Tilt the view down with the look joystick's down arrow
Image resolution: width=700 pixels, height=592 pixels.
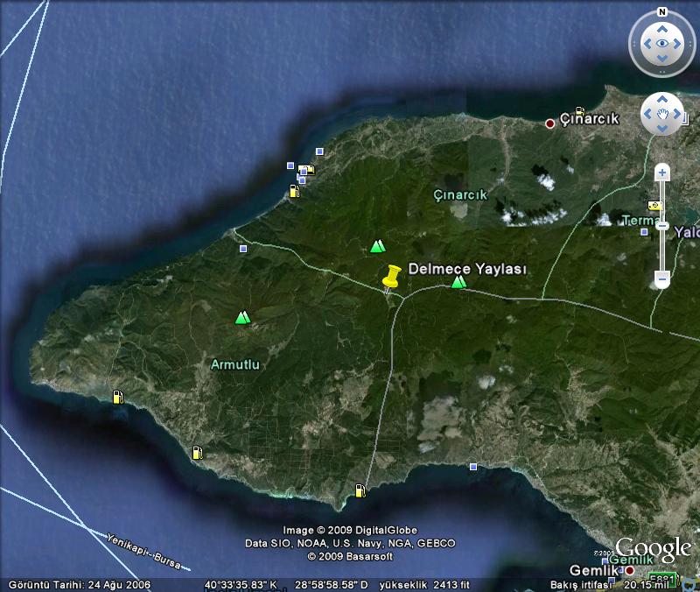point(662,58)
